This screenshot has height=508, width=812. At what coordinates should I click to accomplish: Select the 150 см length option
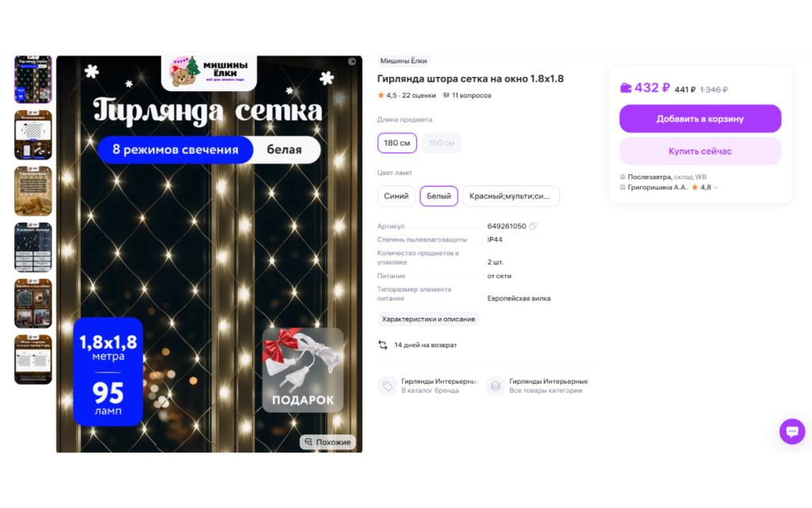pos(441,143)
